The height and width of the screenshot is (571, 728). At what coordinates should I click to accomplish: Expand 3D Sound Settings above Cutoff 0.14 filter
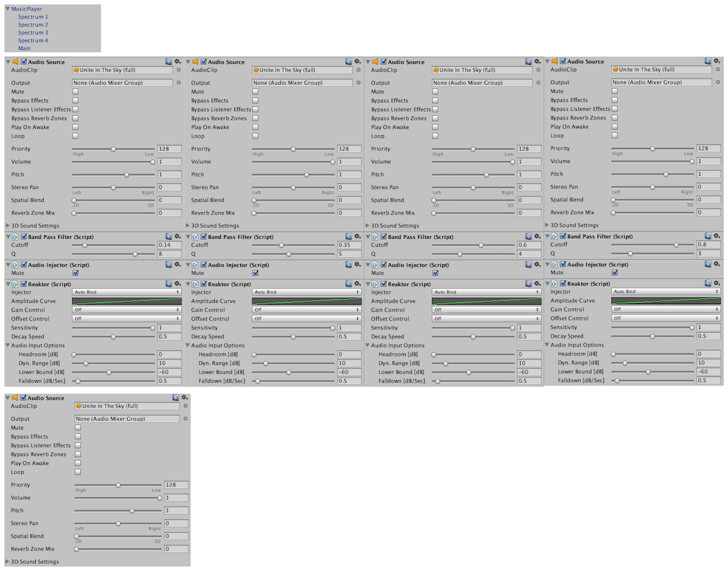pyautogui.click(x=8, y=225)
